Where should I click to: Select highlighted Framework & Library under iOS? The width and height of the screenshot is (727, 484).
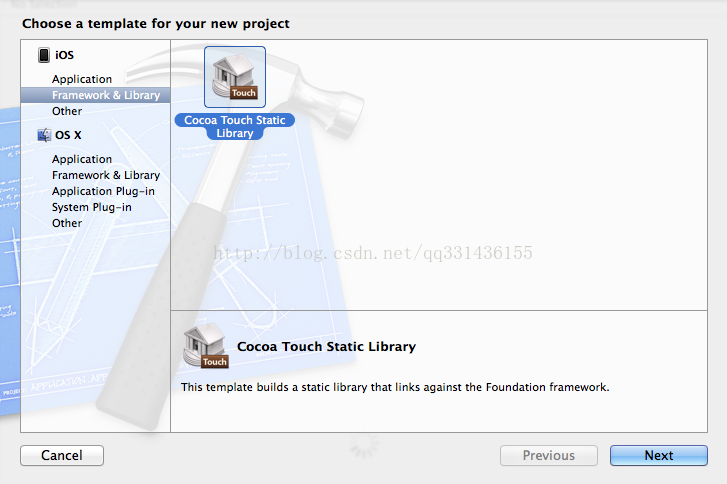coord(96,95)
